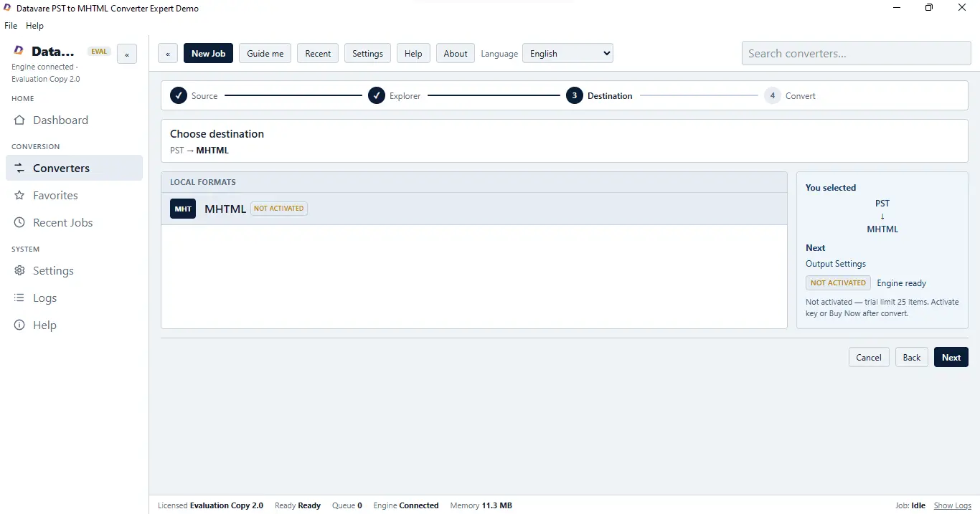980x514 pixels.
Task: Click the Settings toolbar button
Action: (367, 54)
